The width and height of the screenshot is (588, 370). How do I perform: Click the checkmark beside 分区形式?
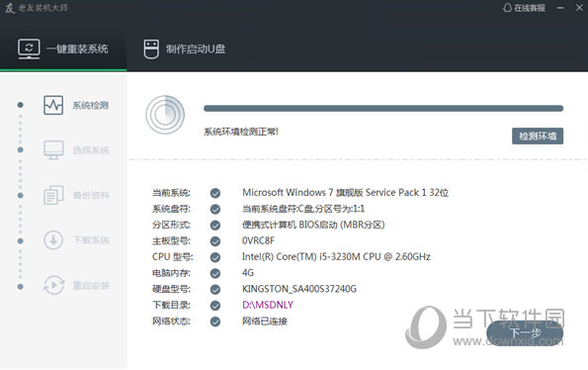[x=215, y=226]
